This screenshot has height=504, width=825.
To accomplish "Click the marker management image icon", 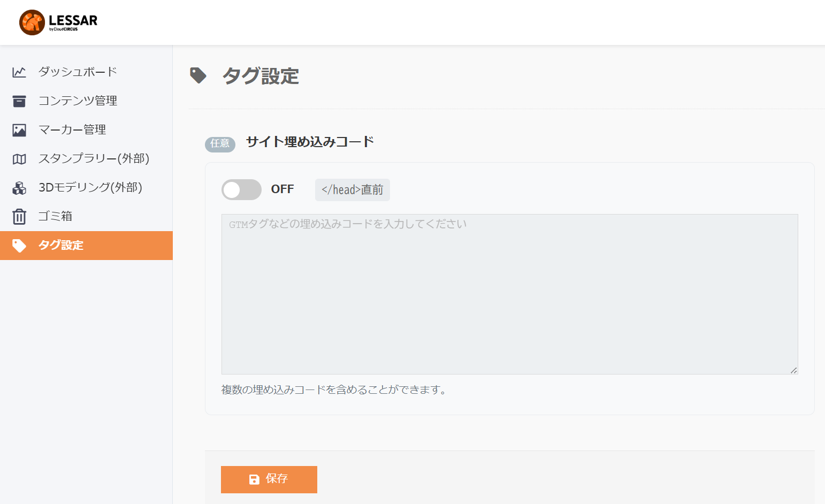I will [19, 130].
